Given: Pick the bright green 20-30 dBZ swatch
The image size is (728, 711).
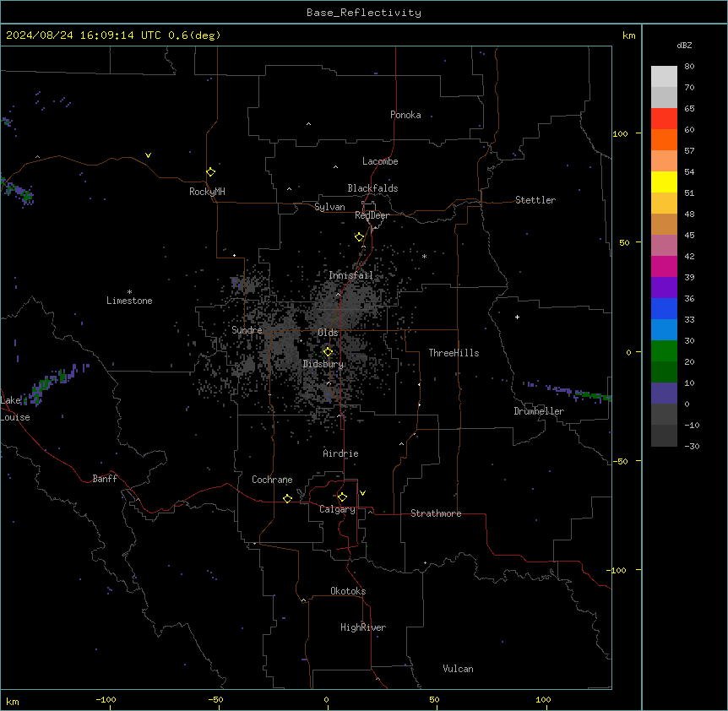Looking at the screenshot, I should coord(664,351).
